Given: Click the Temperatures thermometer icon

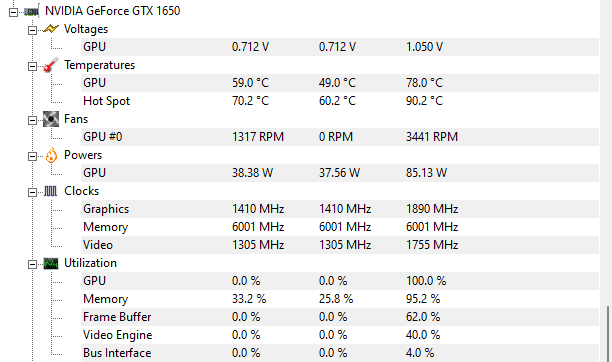Looking at the screenshot, I should click(x=51, y=65).
